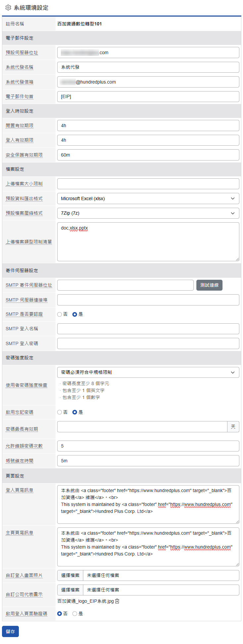Click the 儲存 save button
Screen dimensions: 243x644
coord(10,631)
